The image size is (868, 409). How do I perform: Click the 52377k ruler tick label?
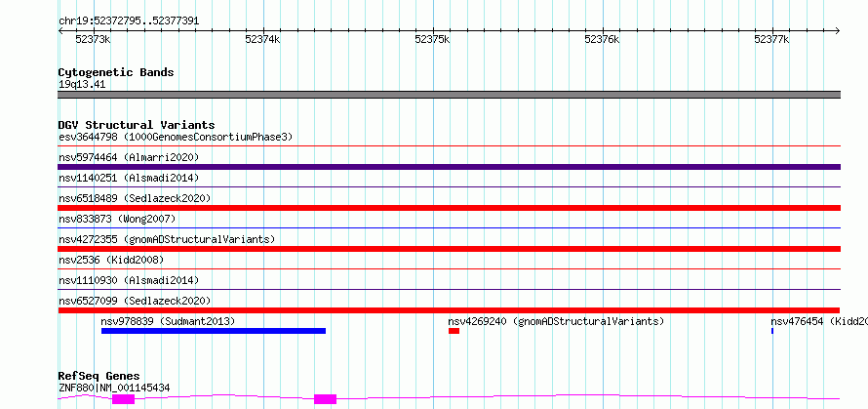point(771,40)
